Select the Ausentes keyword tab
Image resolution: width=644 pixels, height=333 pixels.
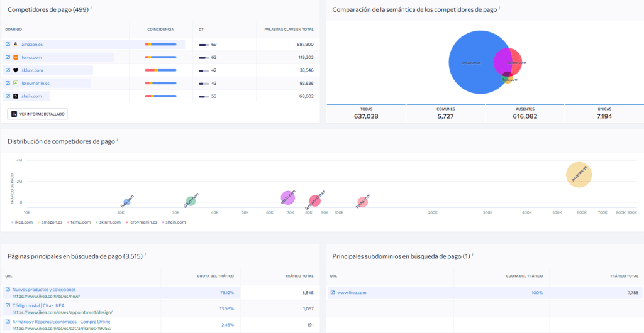point(525,113)
